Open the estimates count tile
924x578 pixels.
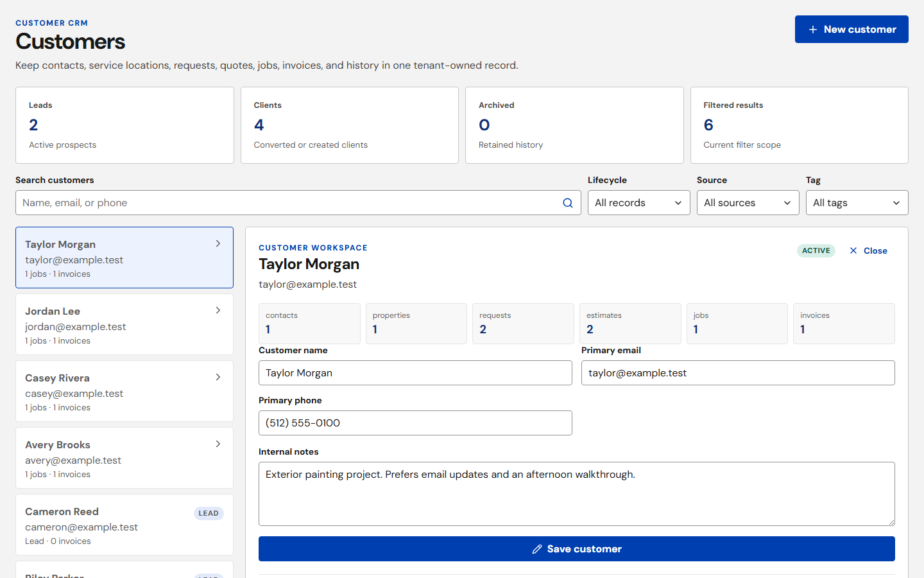coord(630,324)
